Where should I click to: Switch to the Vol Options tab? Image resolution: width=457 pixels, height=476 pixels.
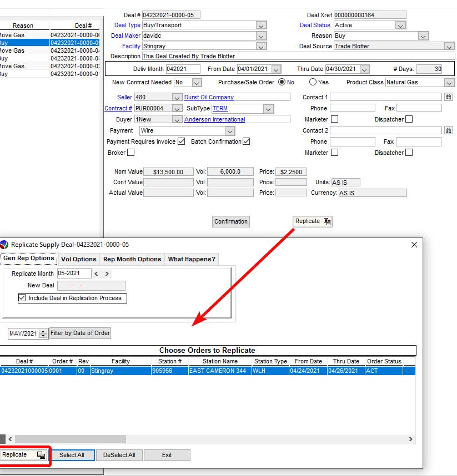pyautogui.click(x=78, y=259)
